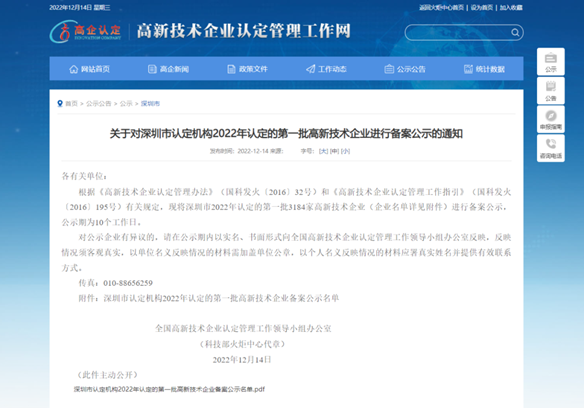The image size is (584, 408).
Task: Set font size to 小
Action: 345,151
